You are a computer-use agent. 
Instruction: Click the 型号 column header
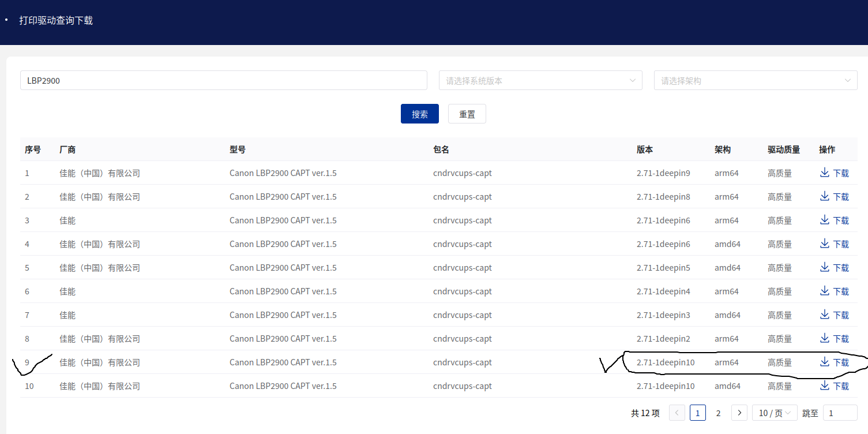[238, 149]
